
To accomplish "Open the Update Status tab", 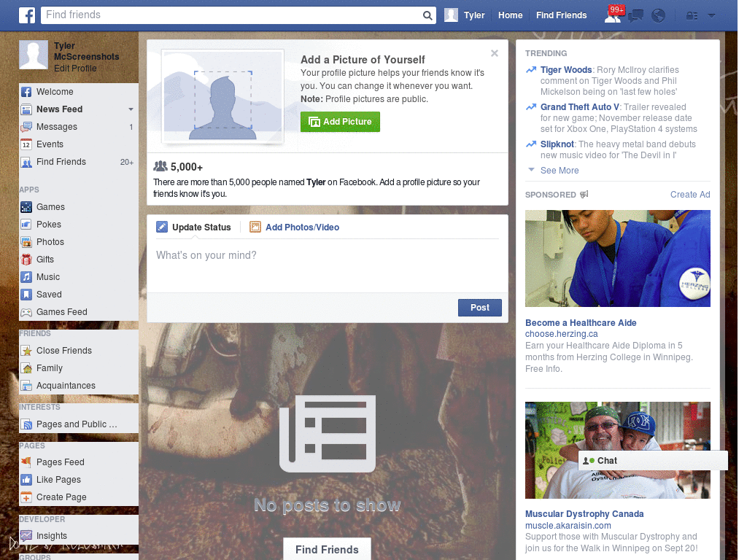I will [x=193, y=227].
